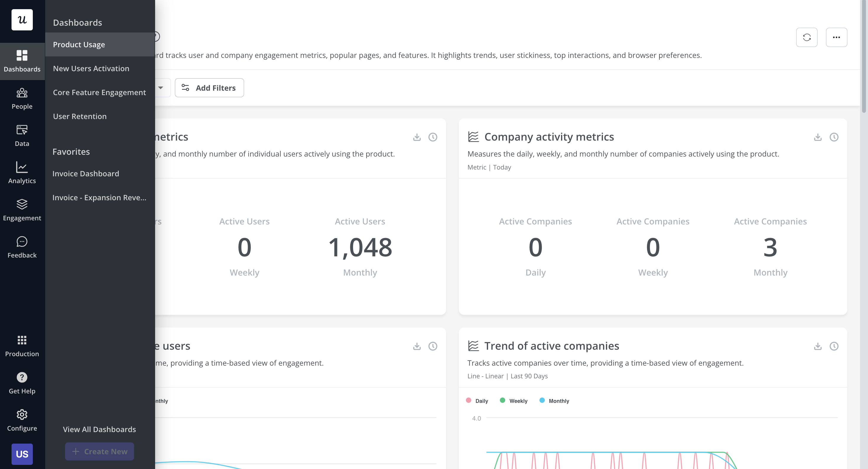Click the Add Filters button

click(x=209, y=88)
